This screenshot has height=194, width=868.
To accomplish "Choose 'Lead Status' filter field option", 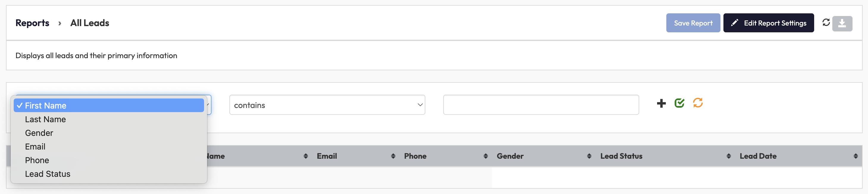I will click(x=48, y=174).
